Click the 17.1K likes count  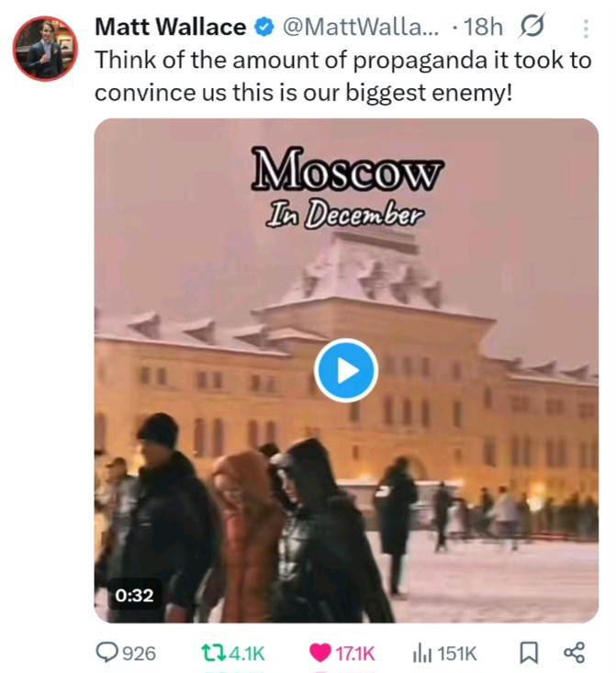(355, 653)
